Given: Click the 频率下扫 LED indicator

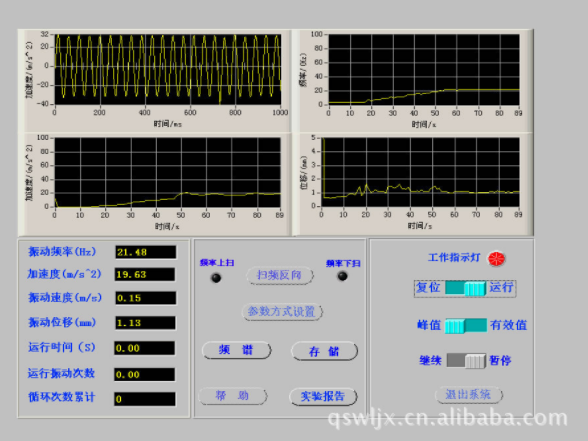Looking at the screenshot, I should point(342,276).
